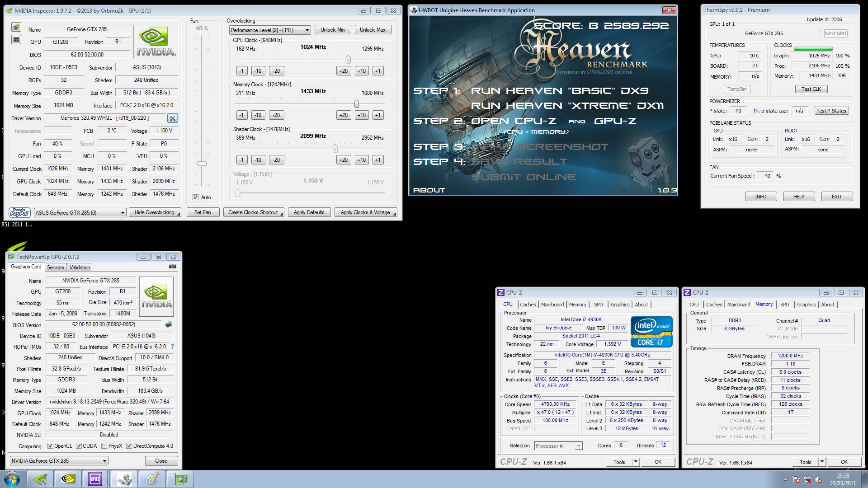Click the GPU Clock slider handle
The image size is (868, 488).
[348, 59]
